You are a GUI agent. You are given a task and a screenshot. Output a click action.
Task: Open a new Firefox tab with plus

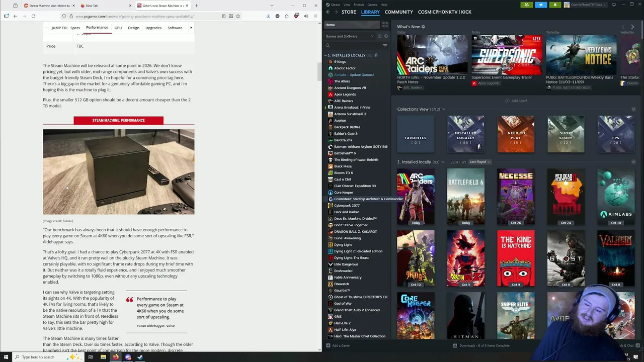(x=196, y=6)
